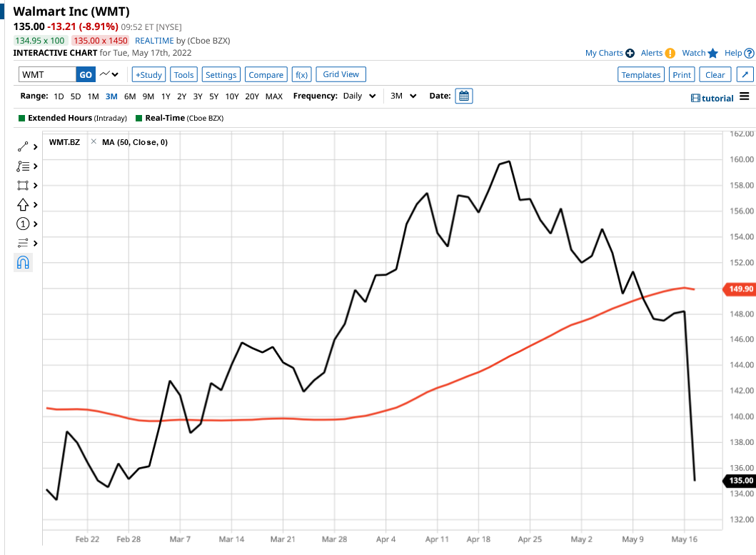This screenshot has height=555, width=756.
Task: Clear the chart
Action: tap(715, 75)
